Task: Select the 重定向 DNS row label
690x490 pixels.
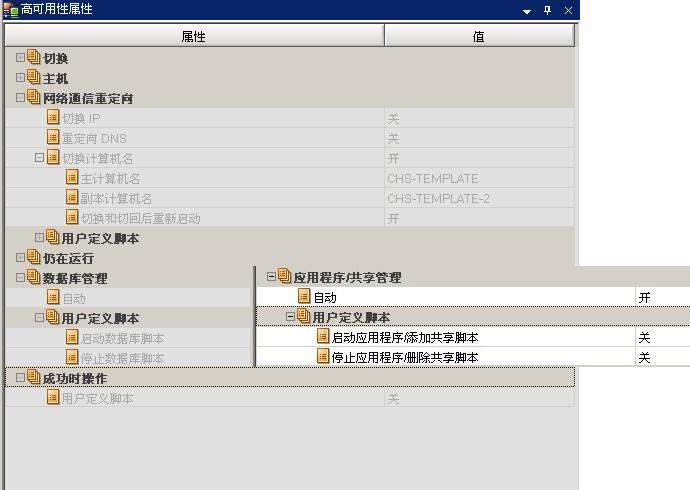Action: [x=94, y=139]
